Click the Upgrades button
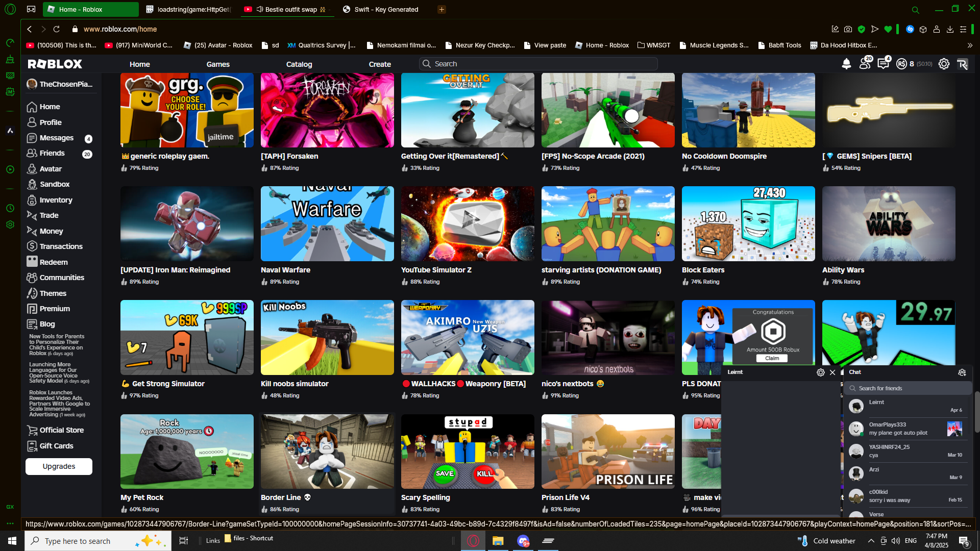The height and width of the screenshot is (551, 980). tap(59, 466)
